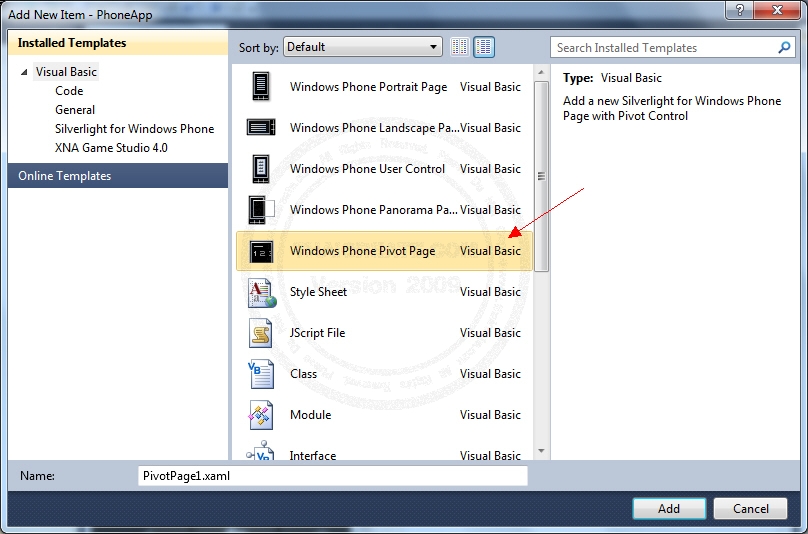The height and width of the screenshot is (534, 808).
Task: Select the Style Sheet template icon
Action: click(262, 292)
